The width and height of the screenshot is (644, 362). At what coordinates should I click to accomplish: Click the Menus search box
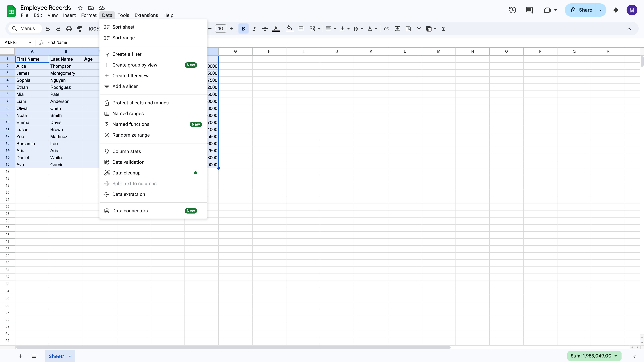[x=25, y=28]
